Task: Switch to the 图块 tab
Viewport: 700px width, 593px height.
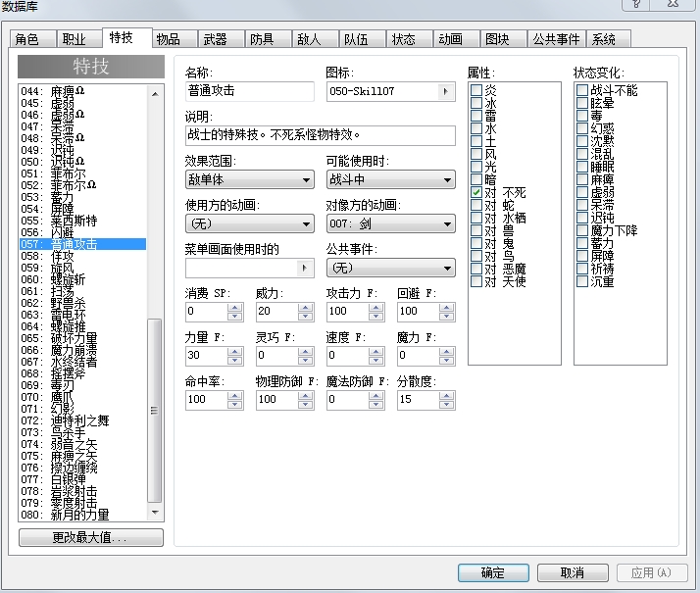Action: pos(503,39)
